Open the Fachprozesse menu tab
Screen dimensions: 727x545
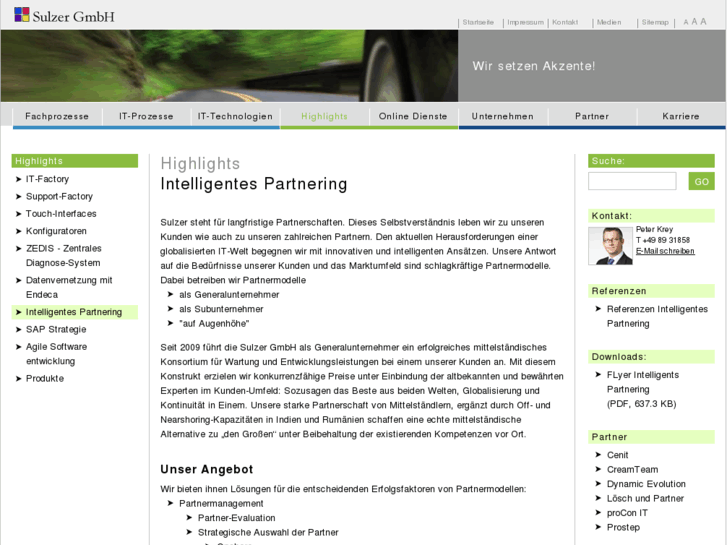coord(57,116)
